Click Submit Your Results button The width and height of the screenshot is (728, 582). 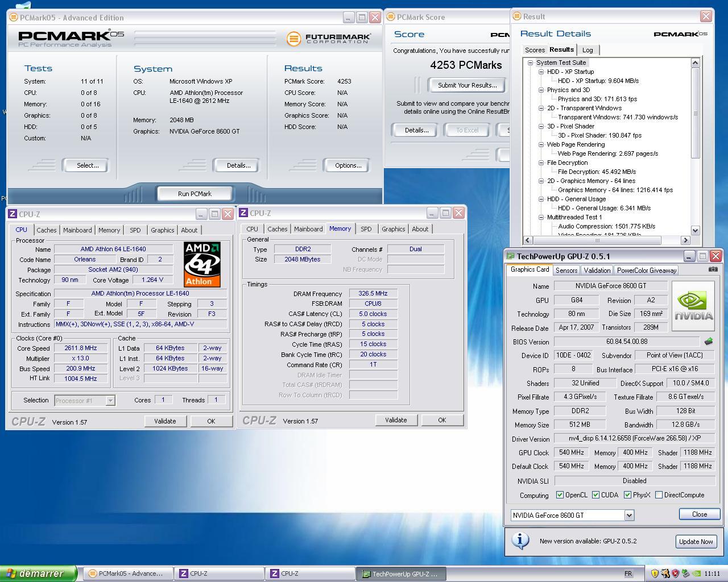(x=467, y=85)
